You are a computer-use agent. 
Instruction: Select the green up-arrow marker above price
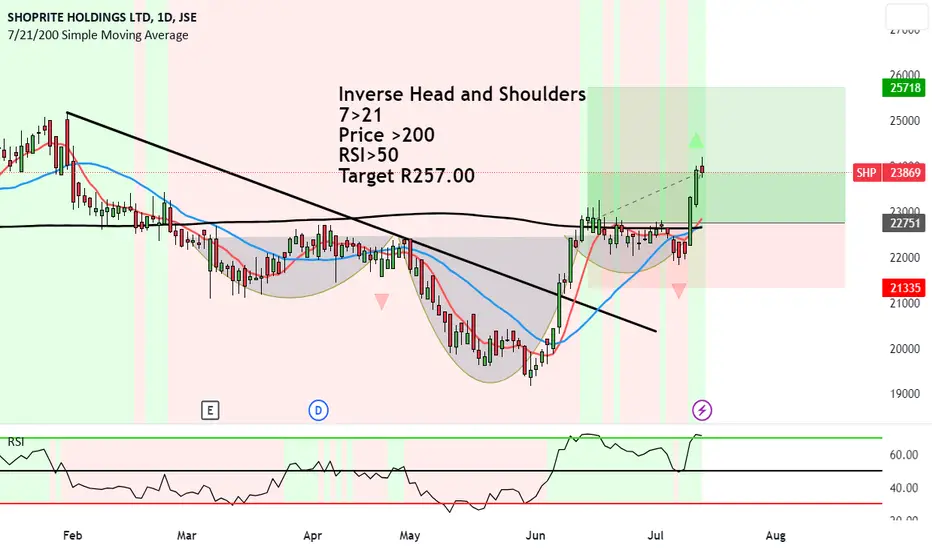(696, 141)
